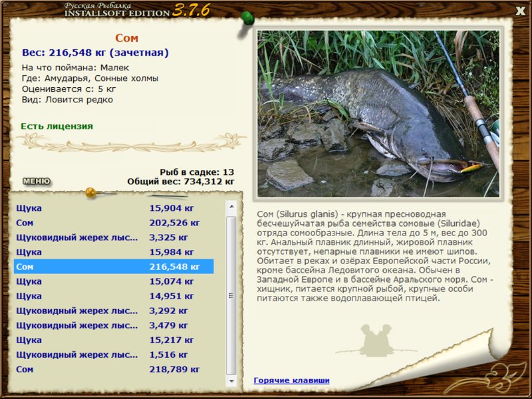Click the Оценивается с: 5 кг line
The image size is (532, 399).
tap(69, 89)
